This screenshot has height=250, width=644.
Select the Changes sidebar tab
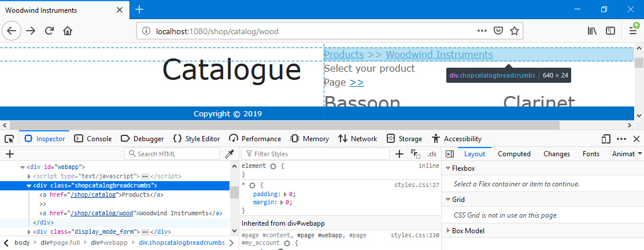pos(557,154)
